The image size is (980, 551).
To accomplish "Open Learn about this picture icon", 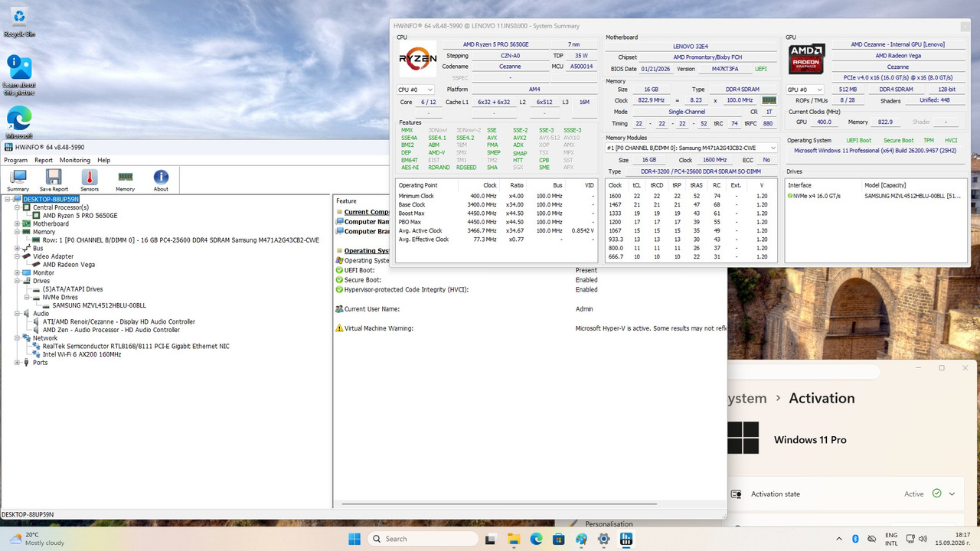I will [19, 75].
